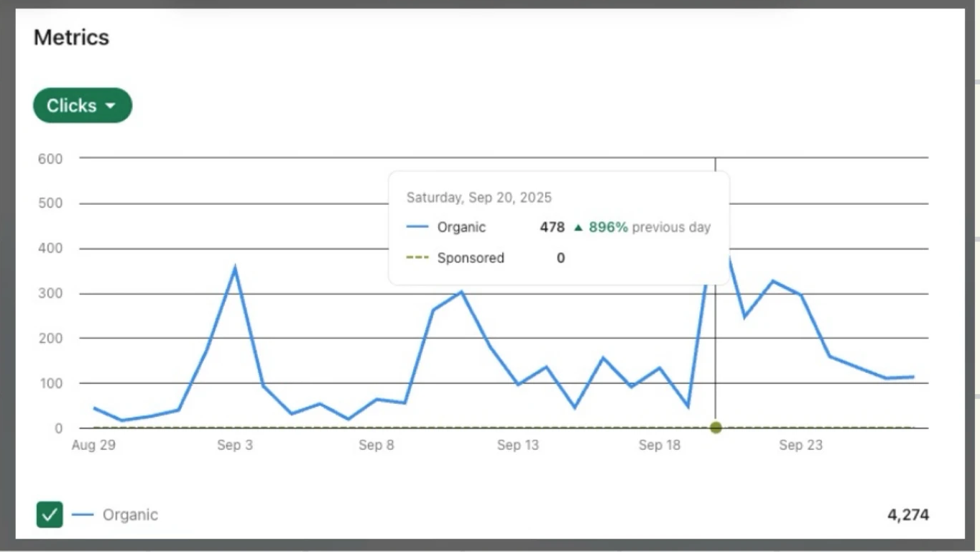Screen dimensions: 980x552
Task: Uncheck the Organic series checkbox
Action: tap(50, 515)
